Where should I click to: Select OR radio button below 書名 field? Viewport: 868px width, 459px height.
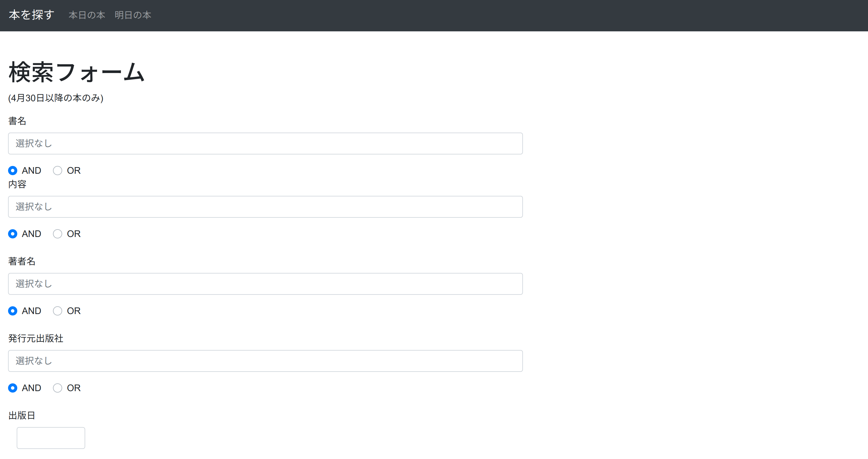[x=57, y=170]
